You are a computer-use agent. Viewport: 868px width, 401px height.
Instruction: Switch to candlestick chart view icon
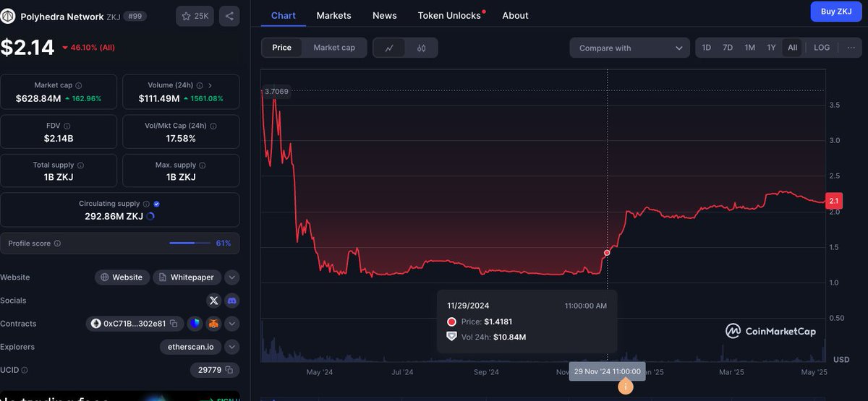point(422,48)
